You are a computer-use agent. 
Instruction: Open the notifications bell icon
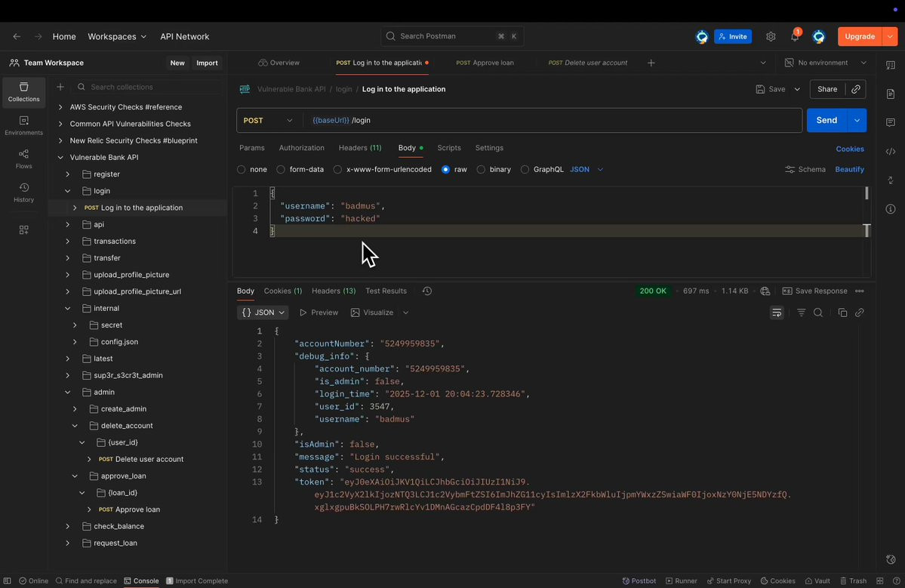point(795,36)
